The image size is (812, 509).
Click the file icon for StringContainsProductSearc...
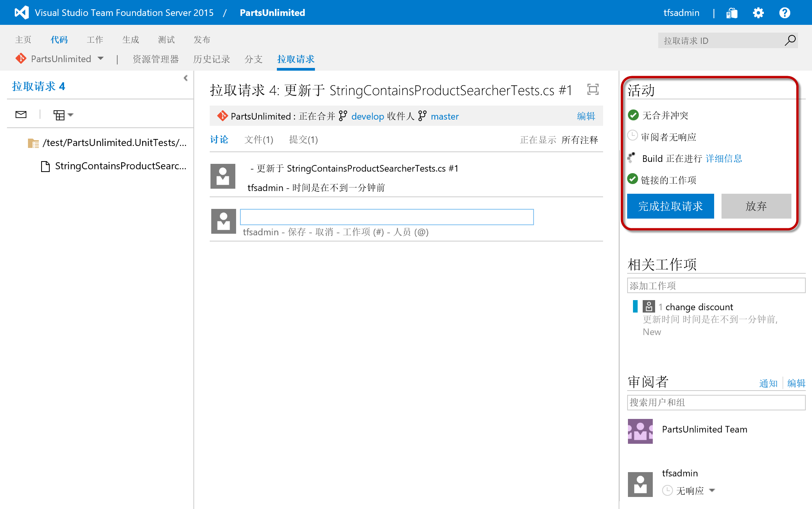pyautogui.click(x=45, y=167)
